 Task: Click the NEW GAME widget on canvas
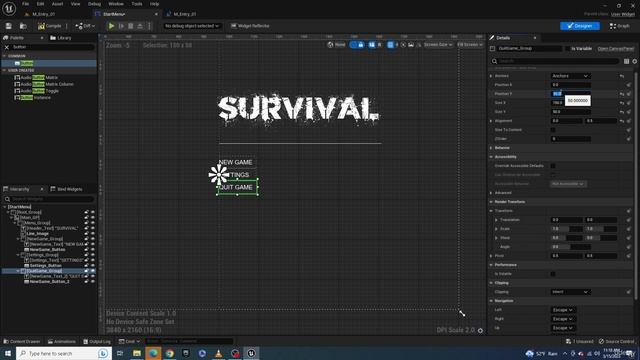[236, 162]
